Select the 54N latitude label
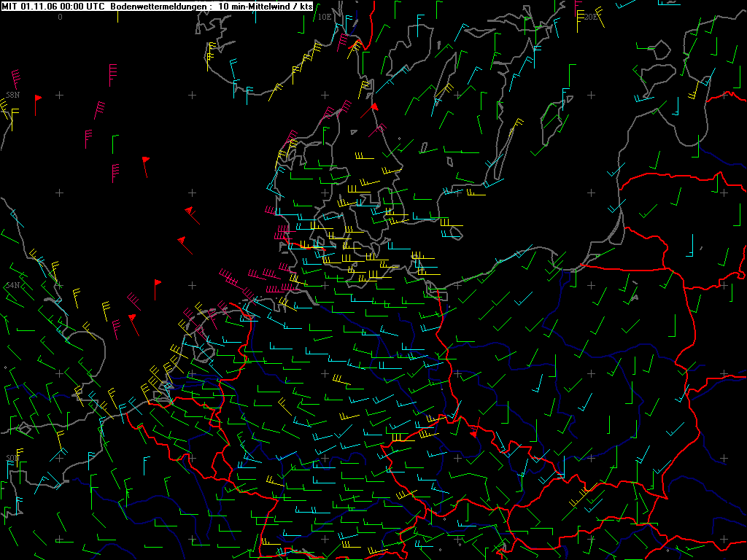This screenshot has height=560, width=747. [x=13, y=285]
